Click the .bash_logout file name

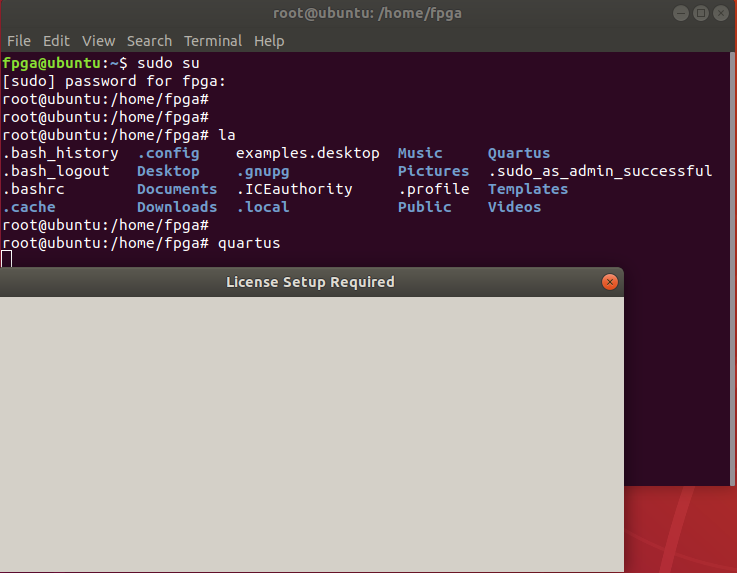click(x=56, y=172)
